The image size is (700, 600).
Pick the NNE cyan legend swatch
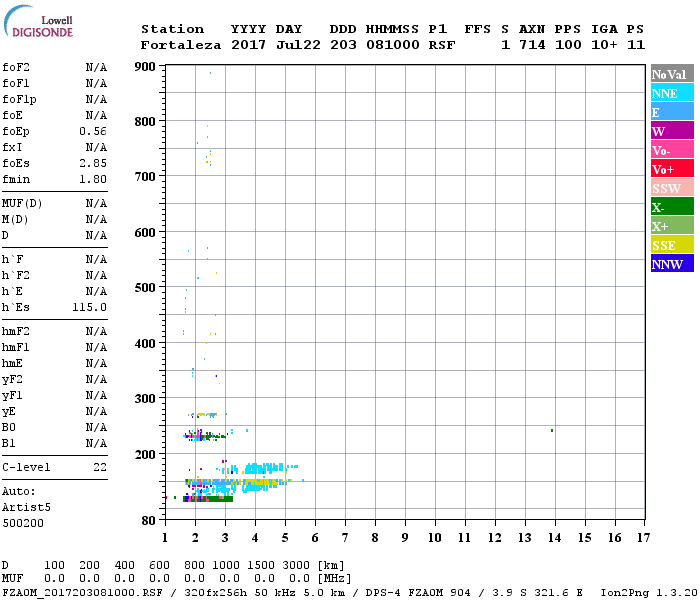pyautogui.click(x=672, y=93)
